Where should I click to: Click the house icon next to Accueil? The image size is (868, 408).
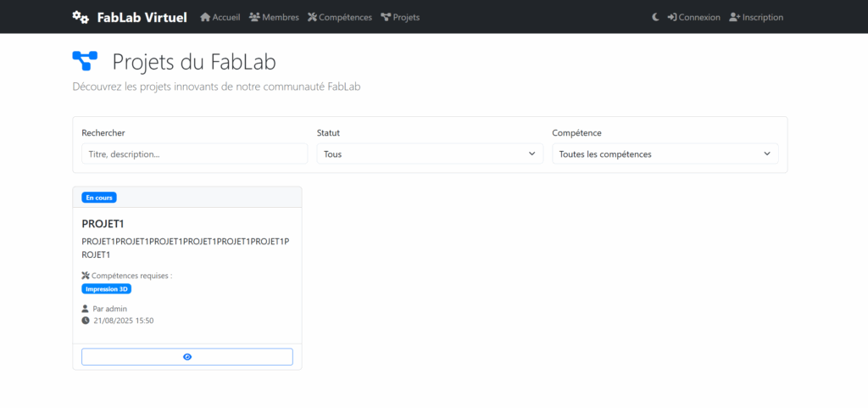point(205,17)
